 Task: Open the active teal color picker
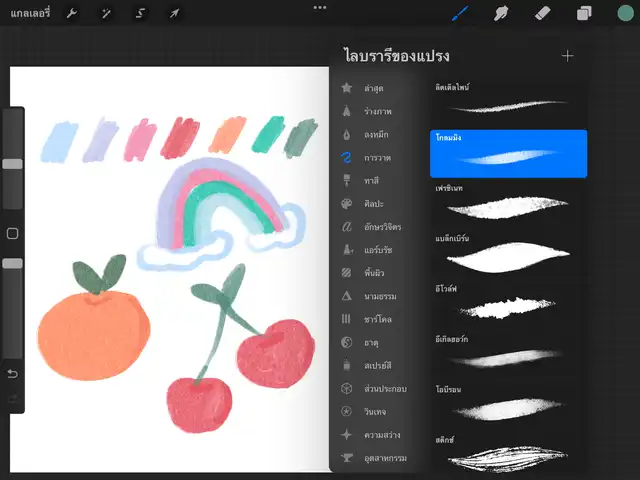click(625, 13)
